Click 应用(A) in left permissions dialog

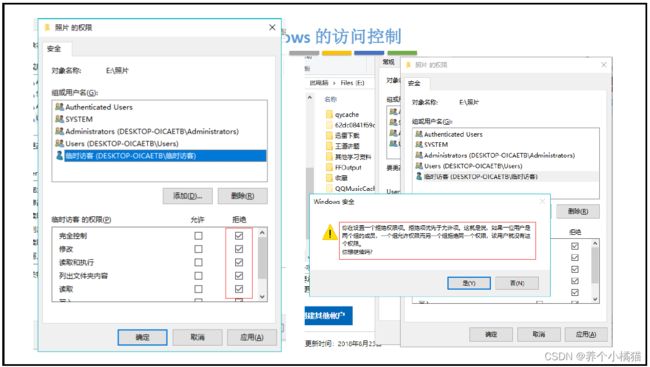point(252,337)
